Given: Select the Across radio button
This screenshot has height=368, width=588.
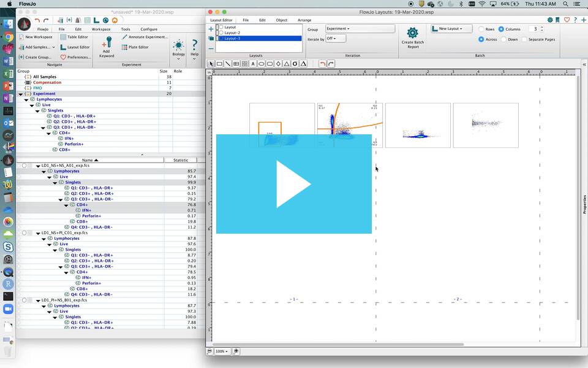Looking at the screenshot, I should point(481,39).
